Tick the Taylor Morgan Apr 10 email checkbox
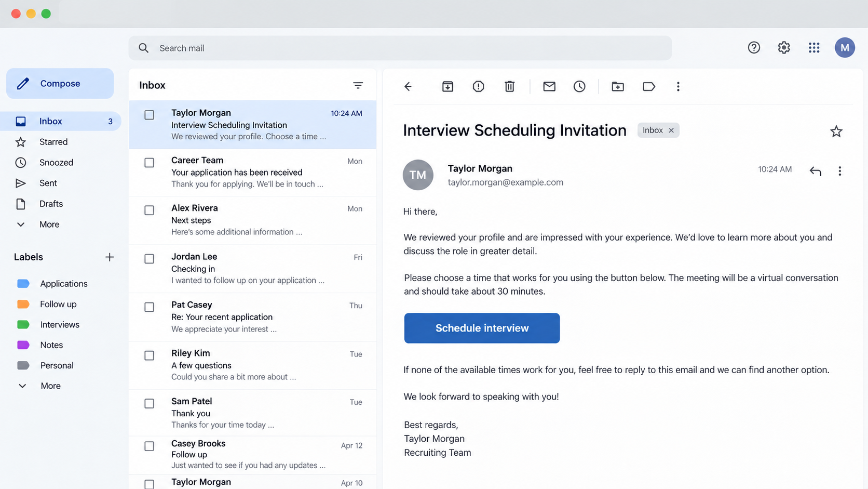The height and width of the screenshot is (489, 868). click(x=149, y=484)
